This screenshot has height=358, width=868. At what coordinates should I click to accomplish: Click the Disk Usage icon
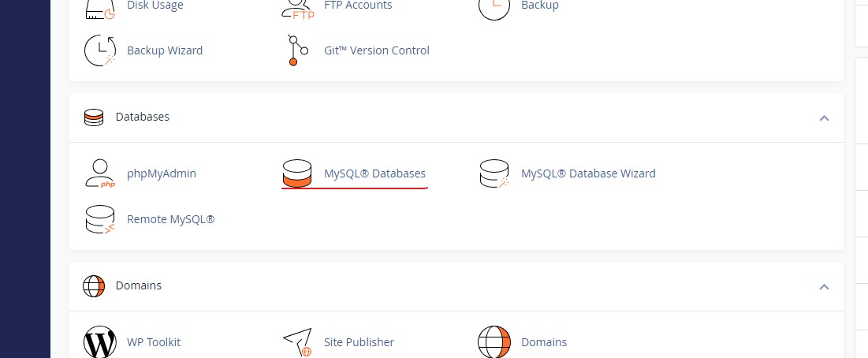pos(100,7)
